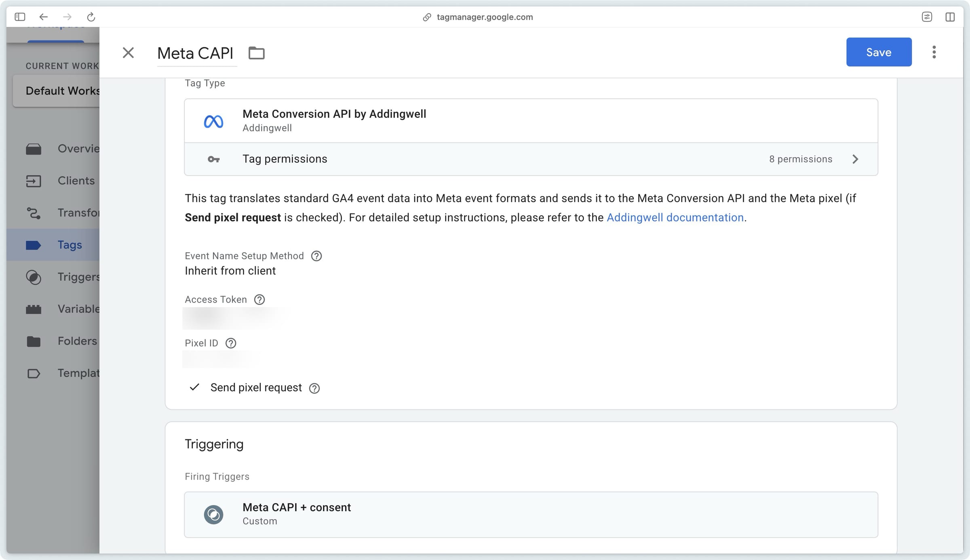Click the Transformations sidebar icon
Viewport: 970px width, 560px height.
coord(34,213)
